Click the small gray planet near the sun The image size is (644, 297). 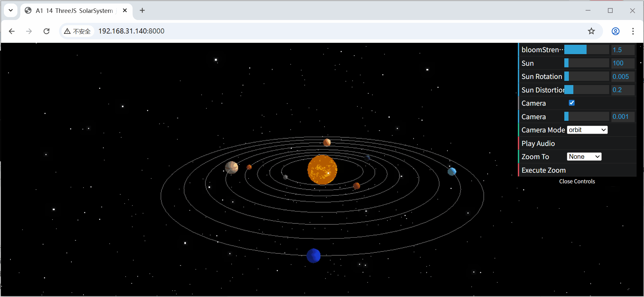(285, 177)
